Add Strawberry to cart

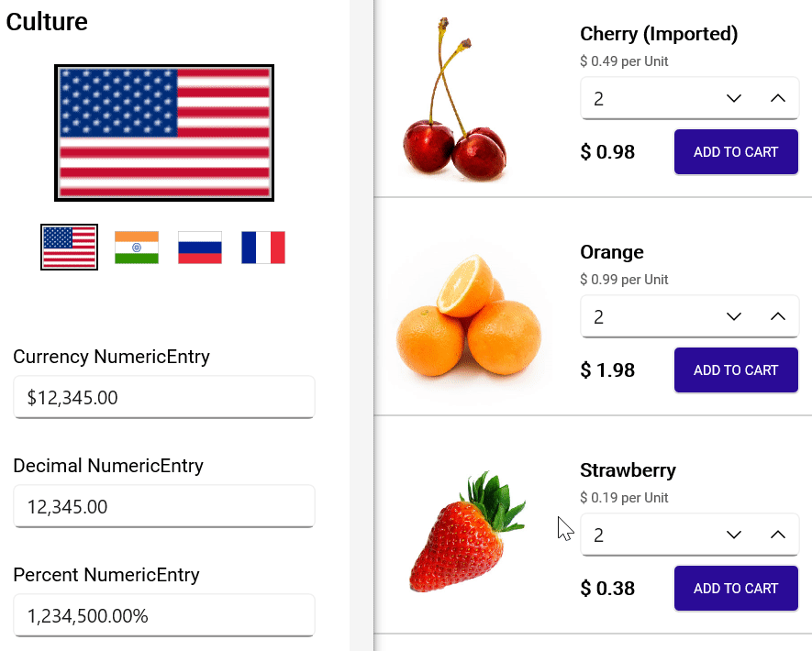736,589
